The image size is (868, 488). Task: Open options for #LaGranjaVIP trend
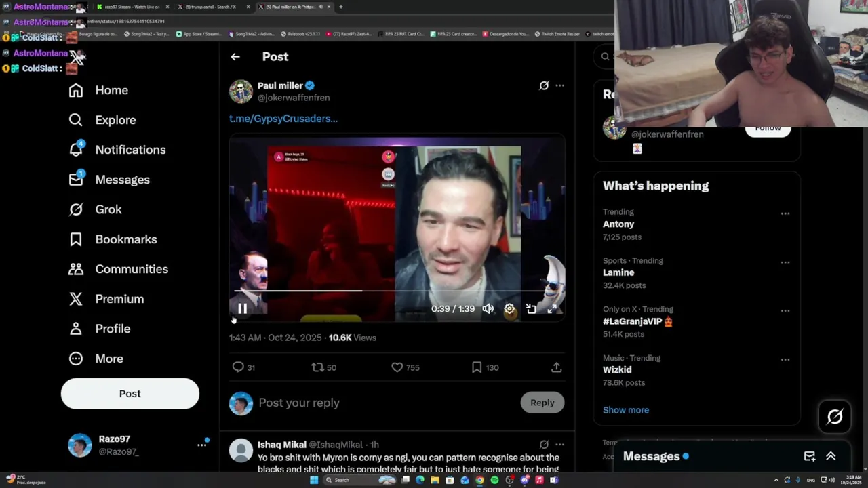click(x=785, y=311)
